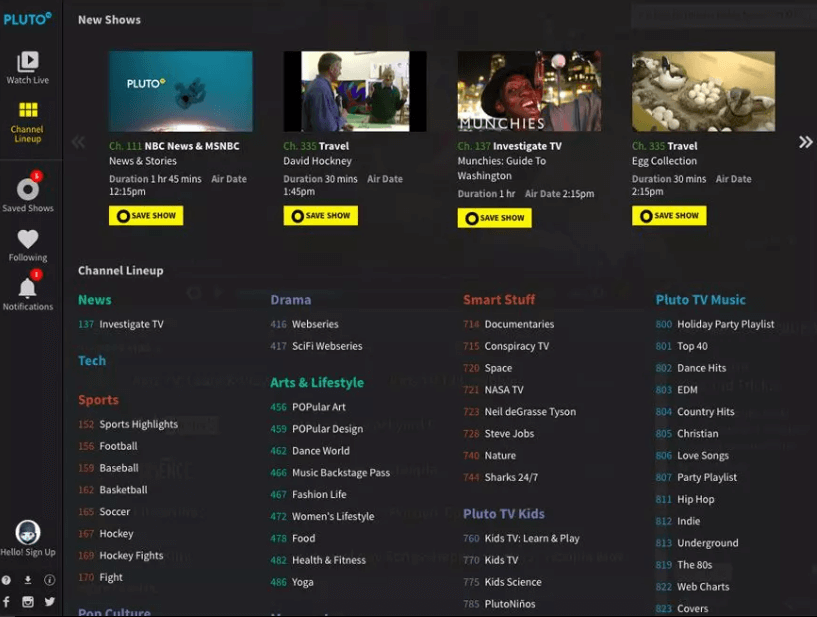Select channel 804 Country Hits
This screenshot has width=817, height=617.
coord(695,412)
